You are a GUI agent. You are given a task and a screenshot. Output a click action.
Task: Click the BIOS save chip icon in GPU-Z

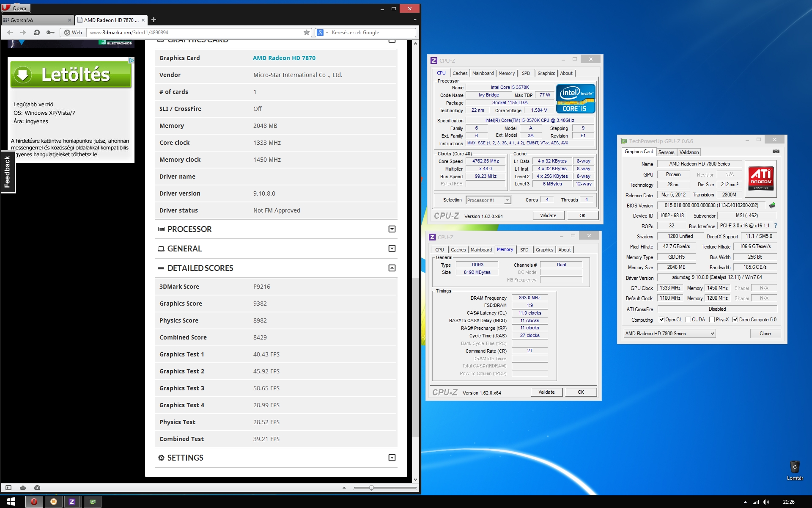point(772,205)
